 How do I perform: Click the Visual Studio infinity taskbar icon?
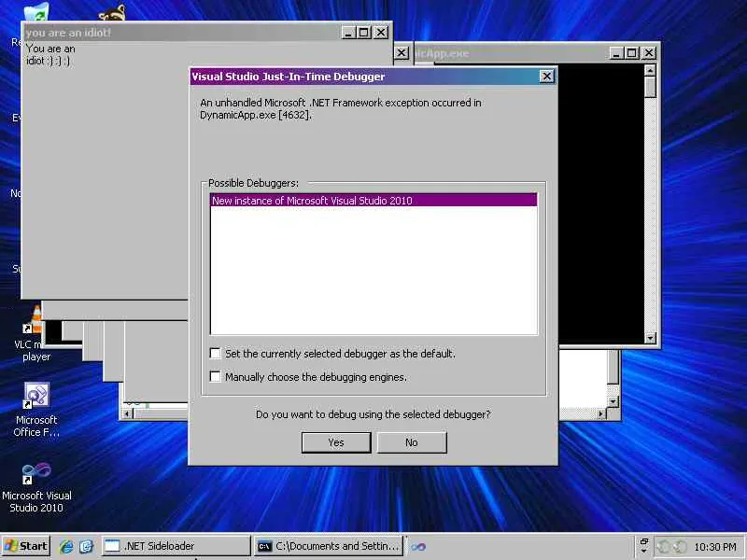pos(418,547)
